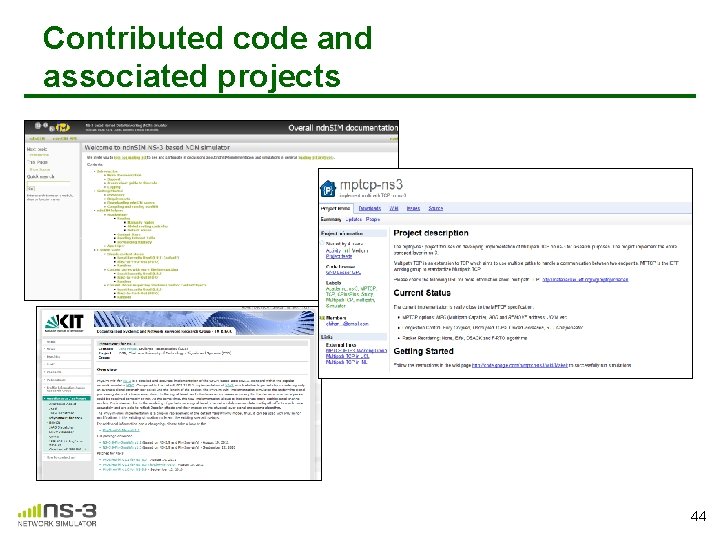Click 'Overall ndnSIM documentation' header text
Viewport: 720px width, 540px height.
343,128
